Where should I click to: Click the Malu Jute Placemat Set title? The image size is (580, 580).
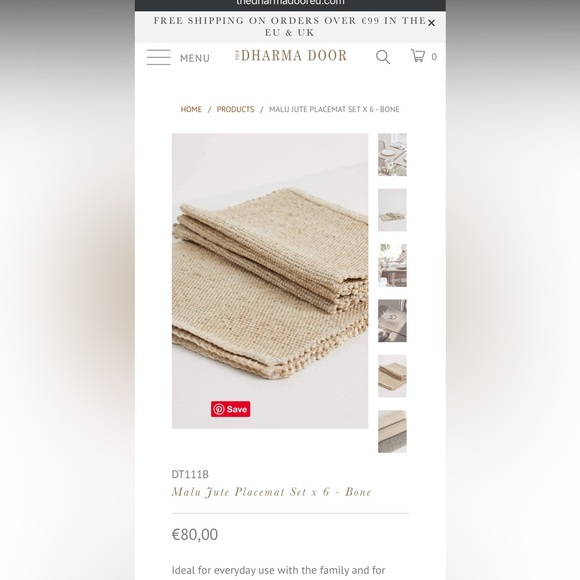[x=272, y=492]
